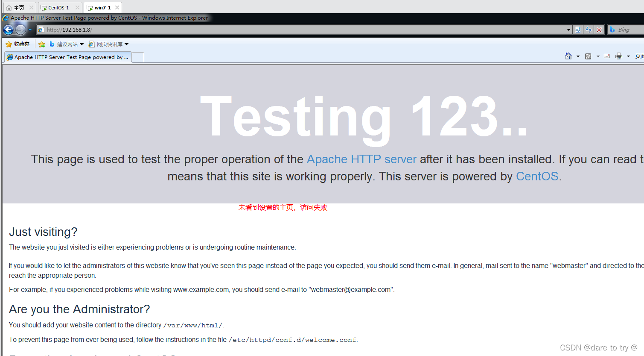Close the 主页 tab
This screenshot has width=644, height=356.
pyautogui.click(x=31, y=8)
